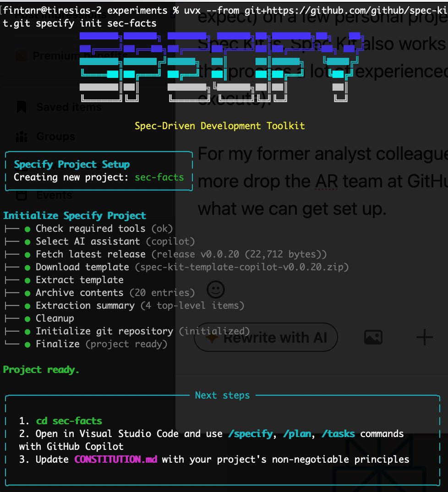Viewport: 448px width, 492px height.
Task: Click green bullet beside 'Finalize'
Action: click(27, 344)
